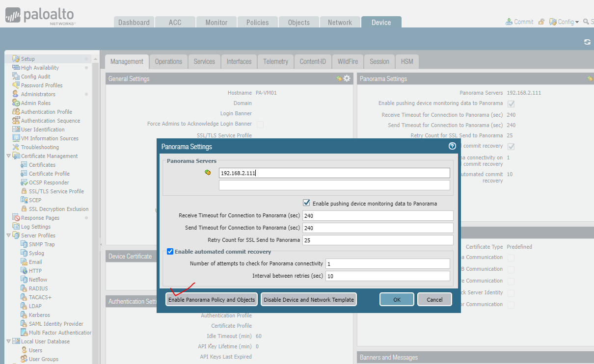Switch to the Interfaces sub-tab
This screenshot has width=594, height=364.
click(239, 62)
